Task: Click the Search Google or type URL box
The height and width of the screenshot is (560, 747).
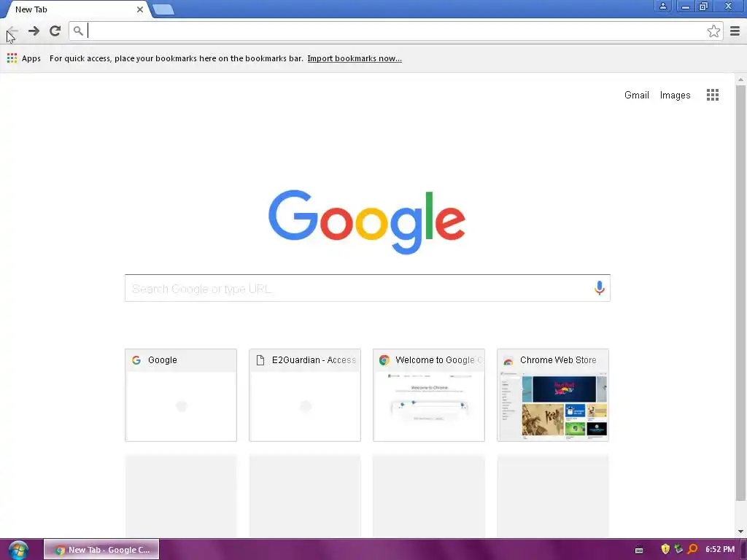Action: (368, 288)
